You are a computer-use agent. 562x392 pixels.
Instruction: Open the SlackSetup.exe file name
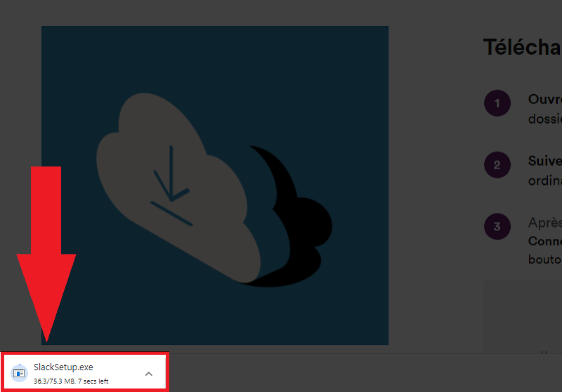tap(63, 367)
